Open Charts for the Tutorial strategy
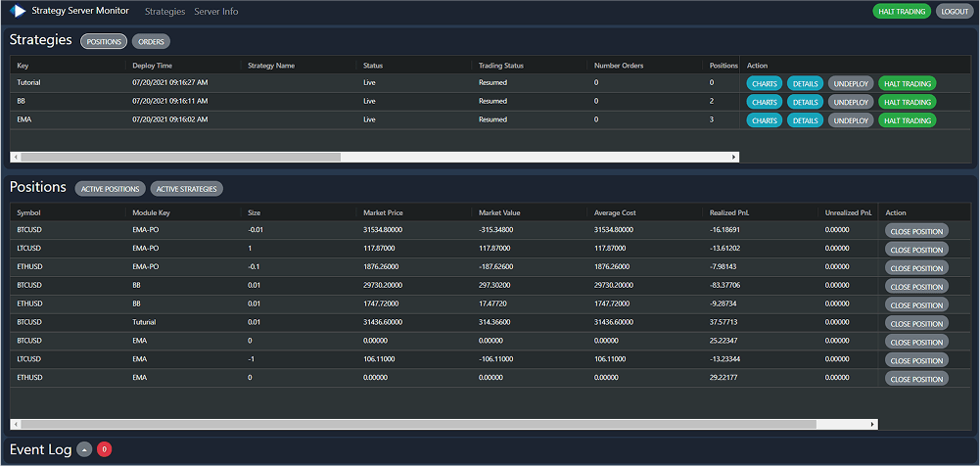 coord(765,83)
